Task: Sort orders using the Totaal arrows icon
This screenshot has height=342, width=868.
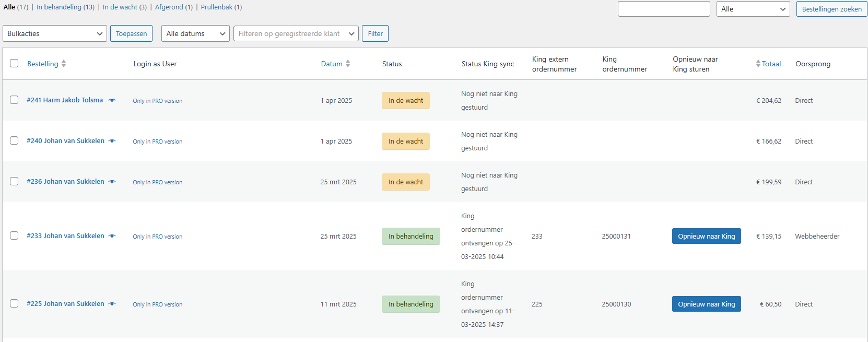Action: click(758, 64)
